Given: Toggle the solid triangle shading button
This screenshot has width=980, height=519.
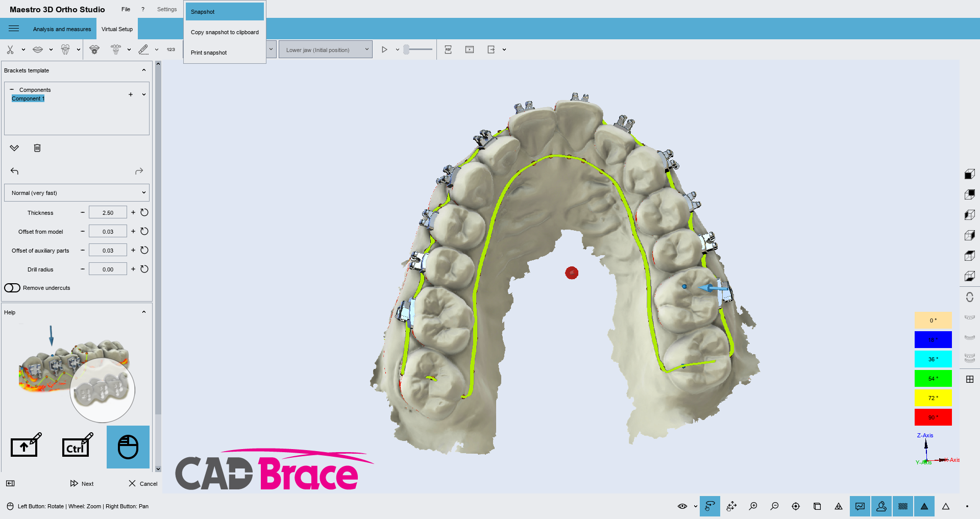Looking at the screenshot, I should point(924,506).
